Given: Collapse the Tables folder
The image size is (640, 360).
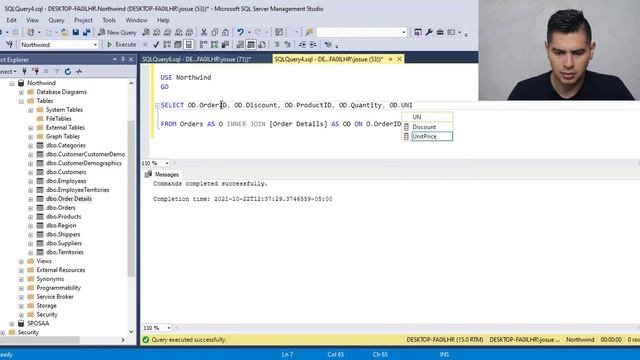Looking at the screenshot, I should pyautogui.click(x=21, y=101).
